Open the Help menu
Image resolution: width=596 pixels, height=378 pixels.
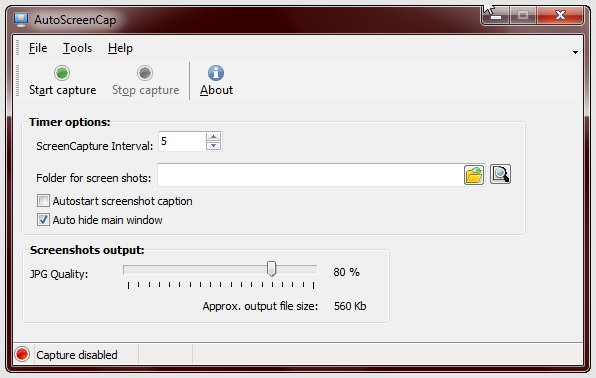pyautogui.click(x=120, y=48)
